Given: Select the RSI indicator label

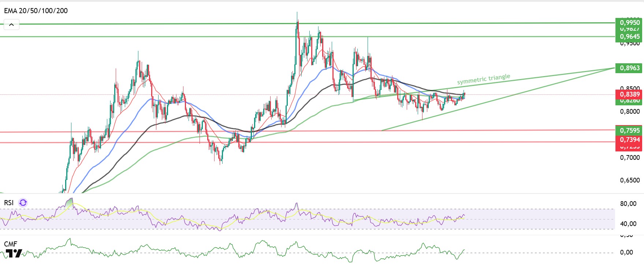Looking at the screenshot, I should click(9, 203).
